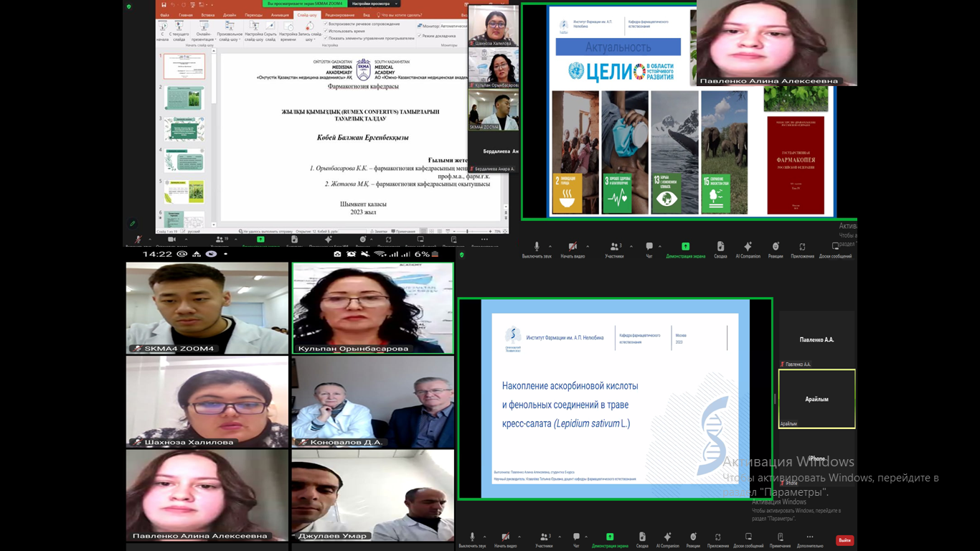Toggle Воспроизвести речевое сопровождение checkbox
The height and width of the screenshot is (551, 980).
(325, 24)
